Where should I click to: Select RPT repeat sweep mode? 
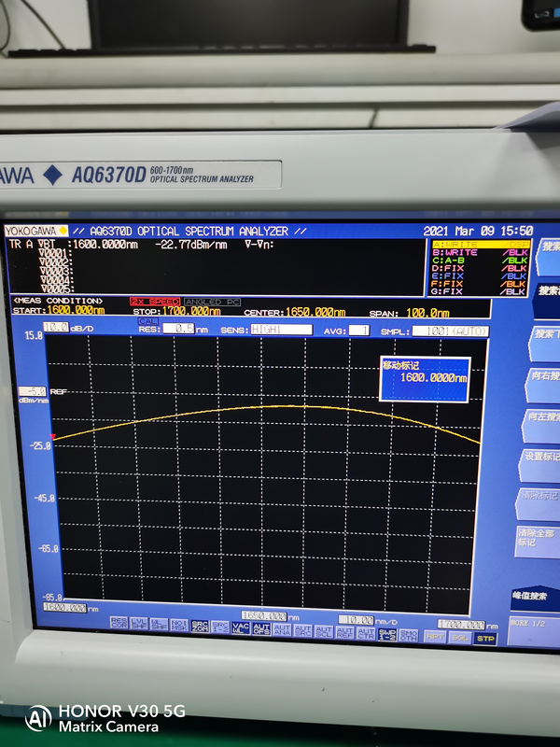click(435, 637)
